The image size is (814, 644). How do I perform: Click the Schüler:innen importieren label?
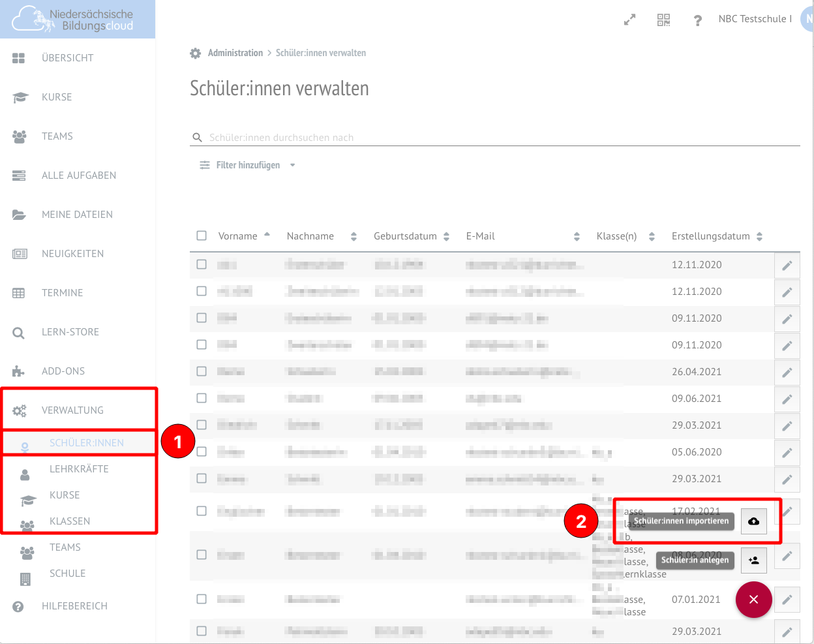click(681, 521)
